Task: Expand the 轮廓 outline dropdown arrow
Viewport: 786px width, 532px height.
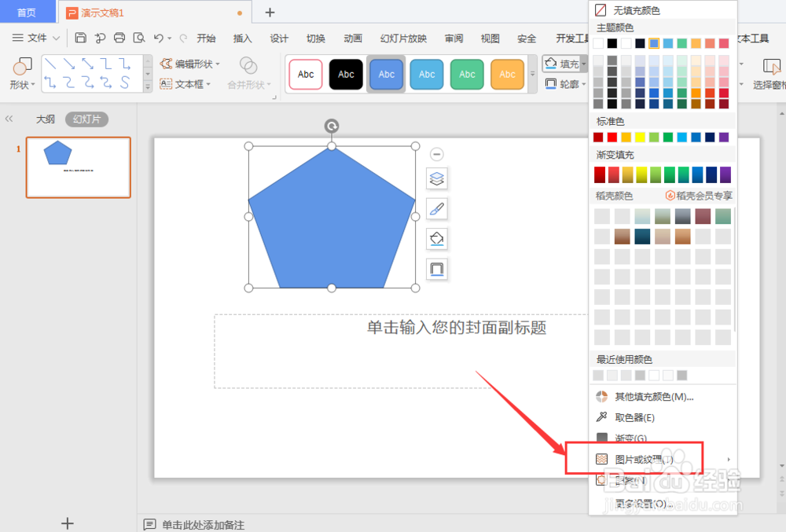Action: (583, 84)
